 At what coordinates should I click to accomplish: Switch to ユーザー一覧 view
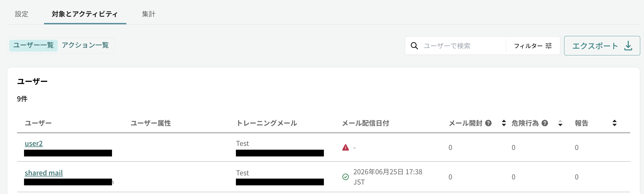33,45
